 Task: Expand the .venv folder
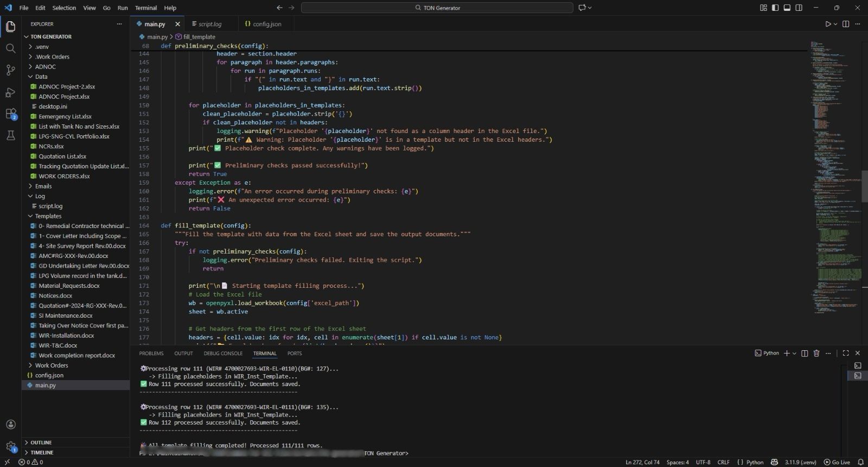(75, 47)
